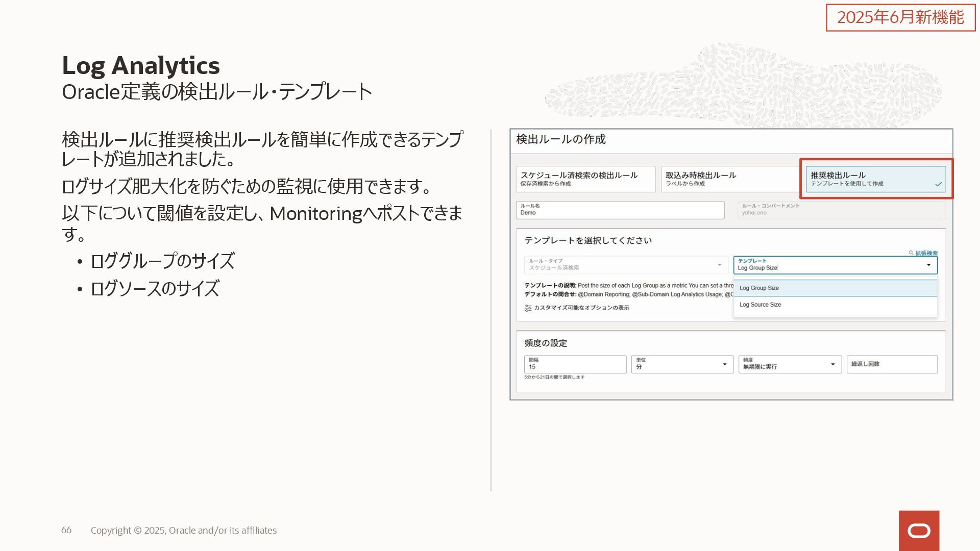
Task: Choose Log Source Size option
Action: point(836,305)
